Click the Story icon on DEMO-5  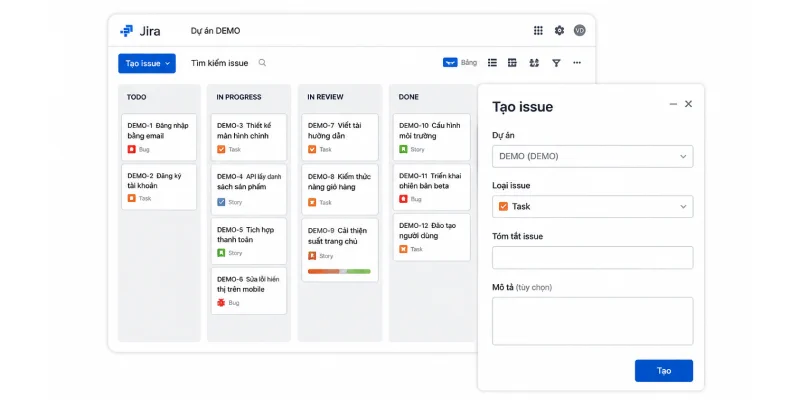tap(221, 253)
